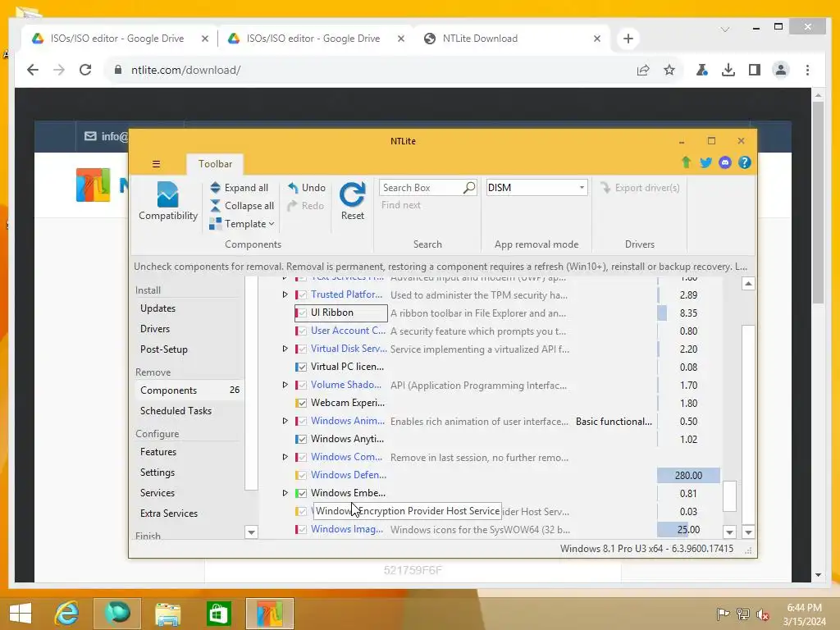Click the search magnifier icon
This screenshot has height=630, width=840.
tap(468, 188)
